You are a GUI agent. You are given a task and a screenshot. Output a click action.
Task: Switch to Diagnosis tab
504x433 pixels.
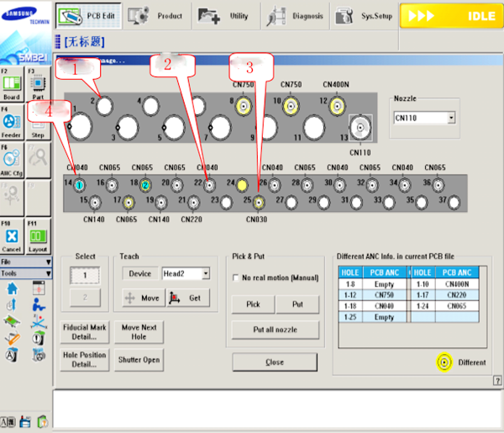coord(296,16)
